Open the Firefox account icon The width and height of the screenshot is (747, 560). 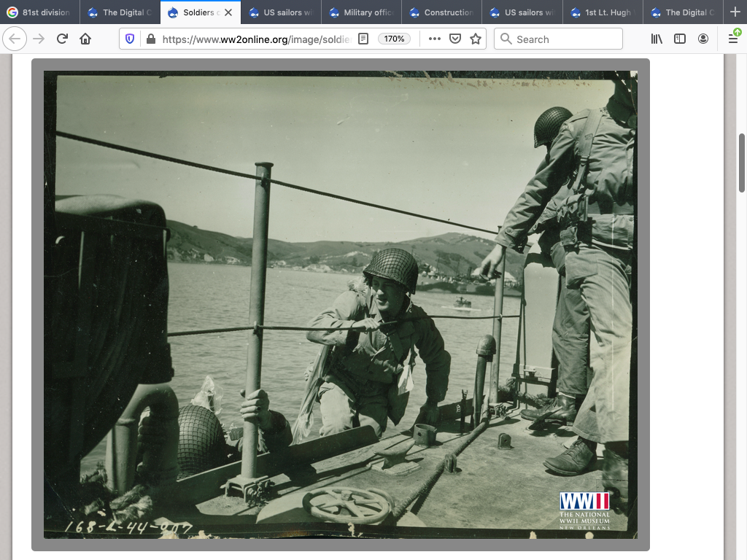703,39
